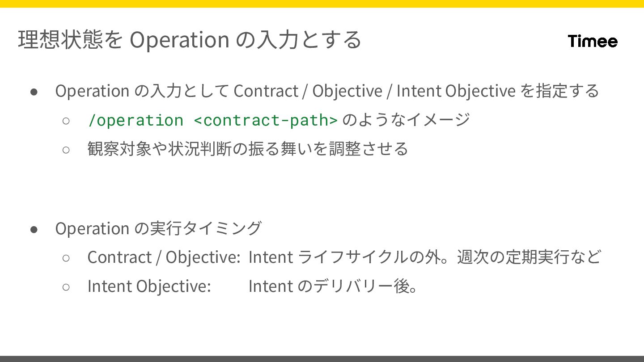Click the hollow bullet circle beside the Intent Objective line
644x362 pixels.
point(66,286)
